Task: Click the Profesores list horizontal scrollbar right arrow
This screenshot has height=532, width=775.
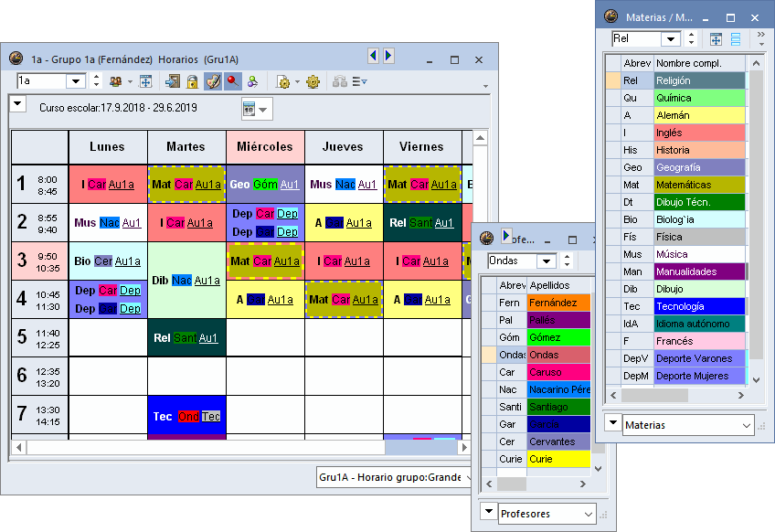Action: coord(583,484)
